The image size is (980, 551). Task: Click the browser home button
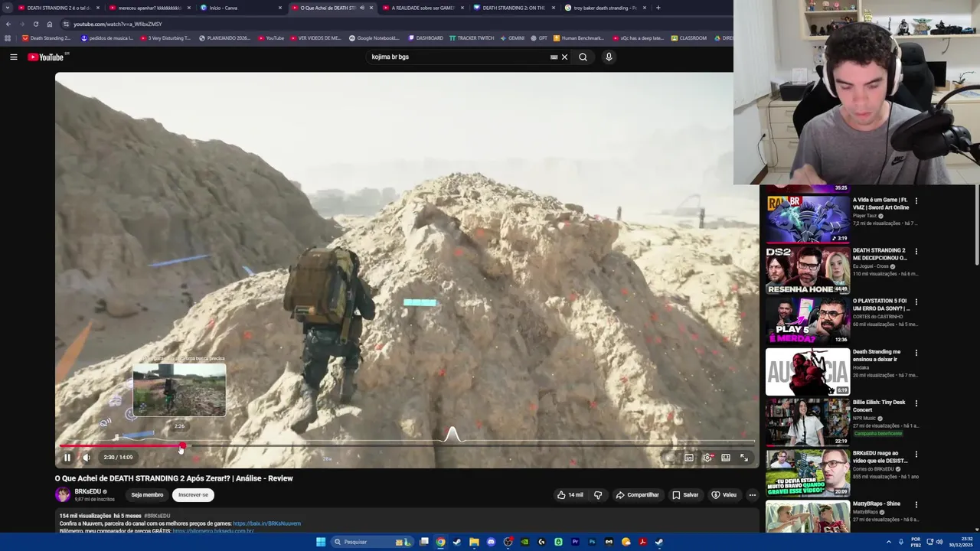(x=50, y=24)
